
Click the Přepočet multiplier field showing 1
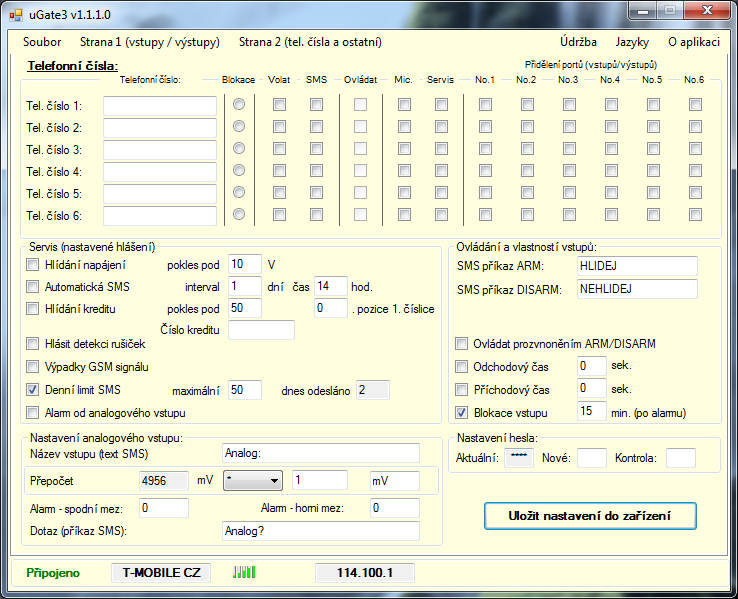pos(320,480)
